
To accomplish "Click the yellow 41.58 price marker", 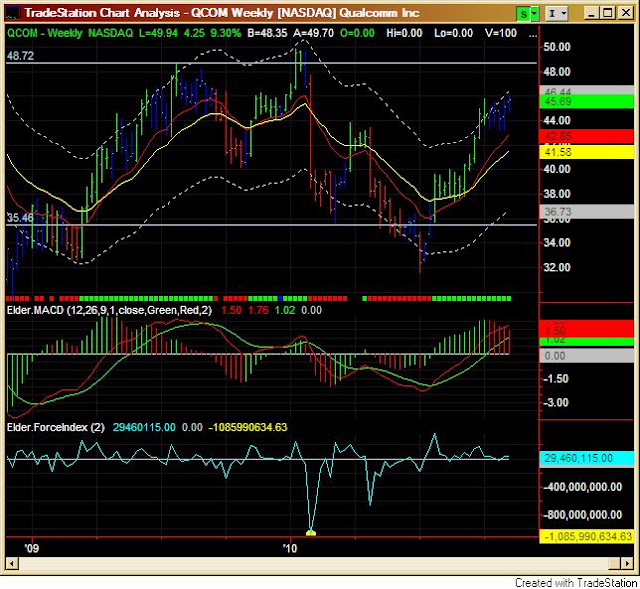I will pos(587,152).
